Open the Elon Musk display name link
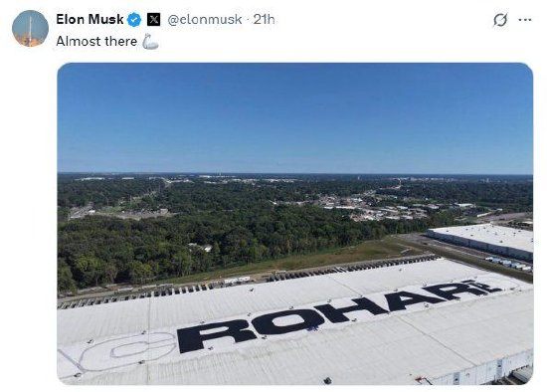The height and width of the screenshot is (392, 547). [90, 19]
